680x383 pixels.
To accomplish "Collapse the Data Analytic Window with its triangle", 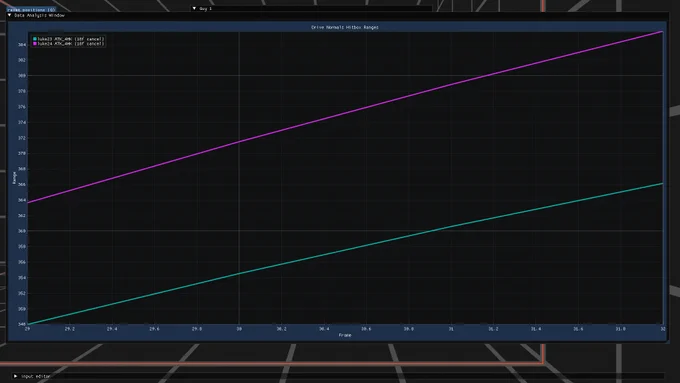I will click(10, 15).
